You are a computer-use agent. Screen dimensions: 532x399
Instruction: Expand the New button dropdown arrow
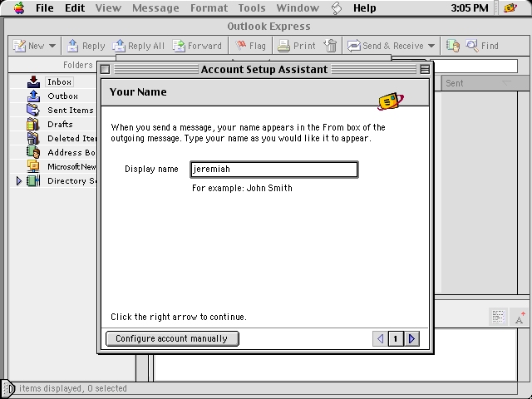tap(52, 46)
